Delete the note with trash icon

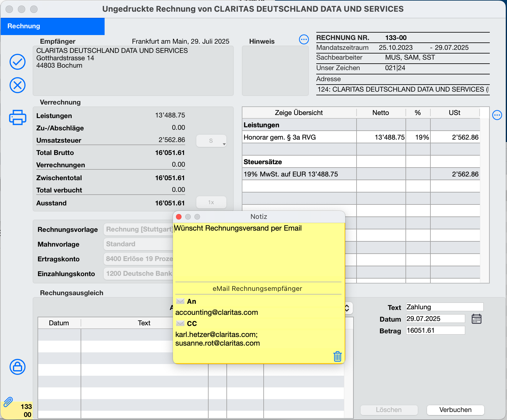(337, 356)
